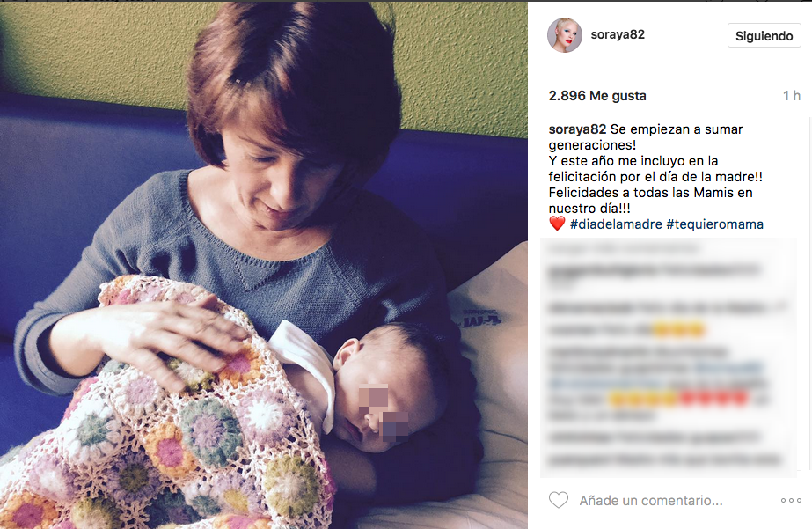Open the three-dot more options menu
This screenshot has height=529, width=812.
(x=791, y=501)
